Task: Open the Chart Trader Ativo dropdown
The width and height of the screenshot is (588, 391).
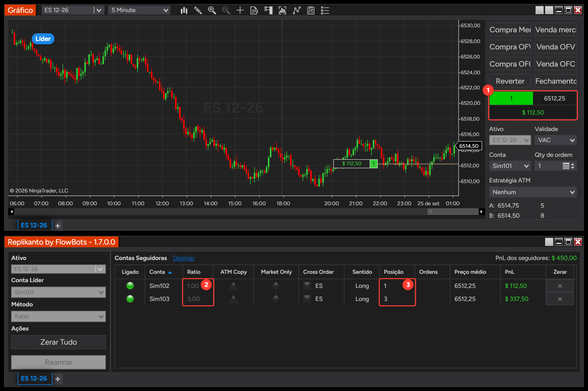Action: tap(510, 140)
